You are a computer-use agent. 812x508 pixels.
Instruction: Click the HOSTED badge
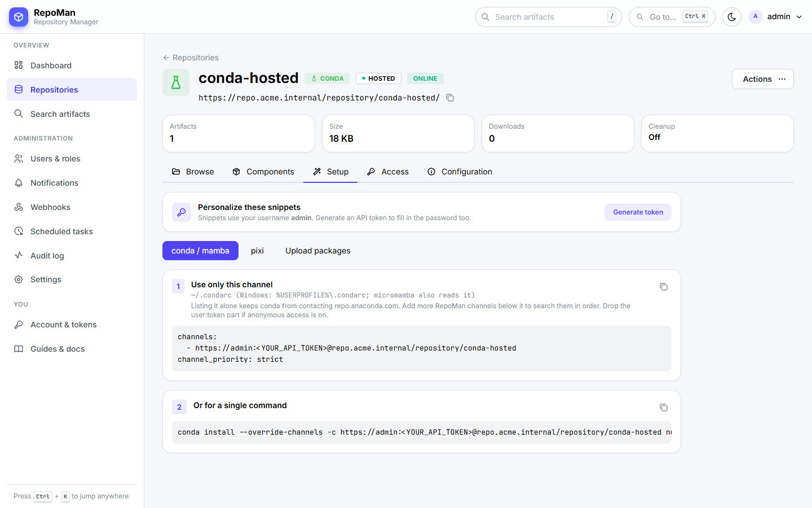click(378, 78)
